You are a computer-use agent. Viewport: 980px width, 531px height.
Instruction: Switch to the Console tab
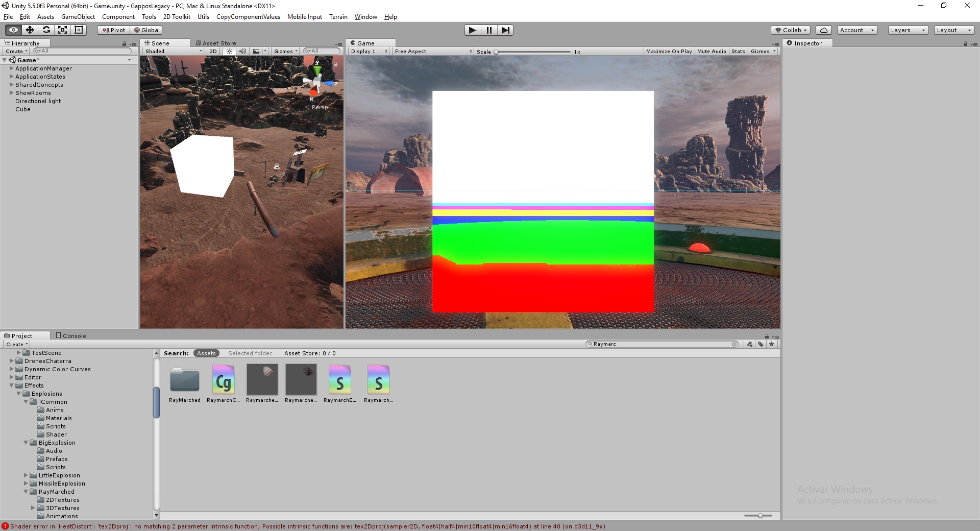click(70, 336)
